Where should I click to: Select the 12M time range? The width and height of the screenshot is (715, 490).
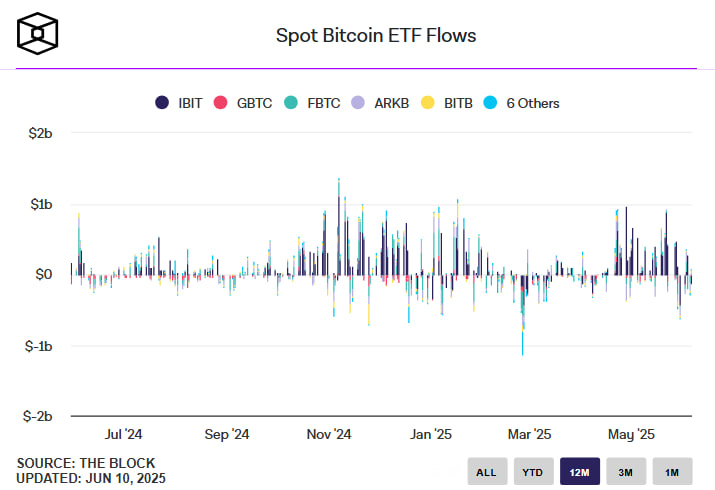(580, 472)
